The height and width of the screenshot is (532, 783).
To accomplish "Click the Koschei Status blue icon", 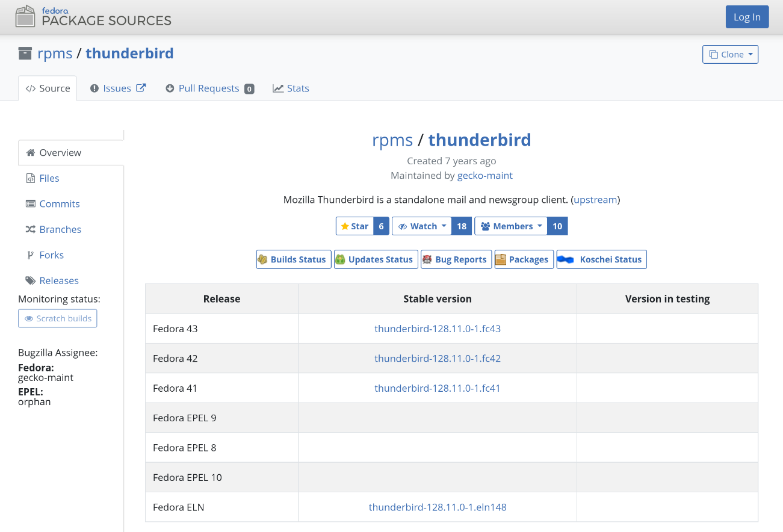I will (x=565, y=259).
